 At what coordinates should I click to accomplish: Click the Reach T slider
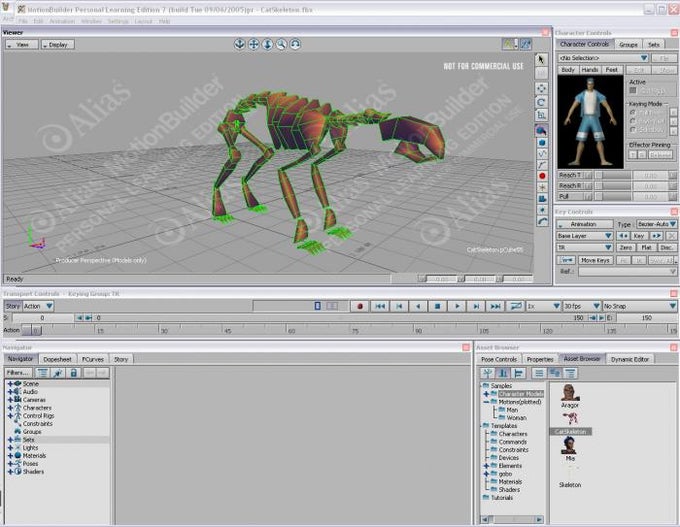pos(613,175)
